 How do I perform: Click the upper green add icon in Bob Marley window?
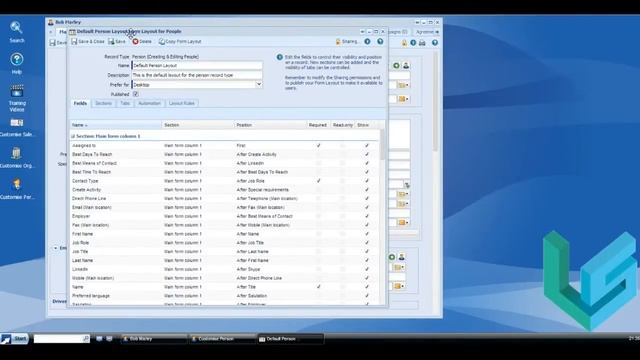tap(396, 65)
